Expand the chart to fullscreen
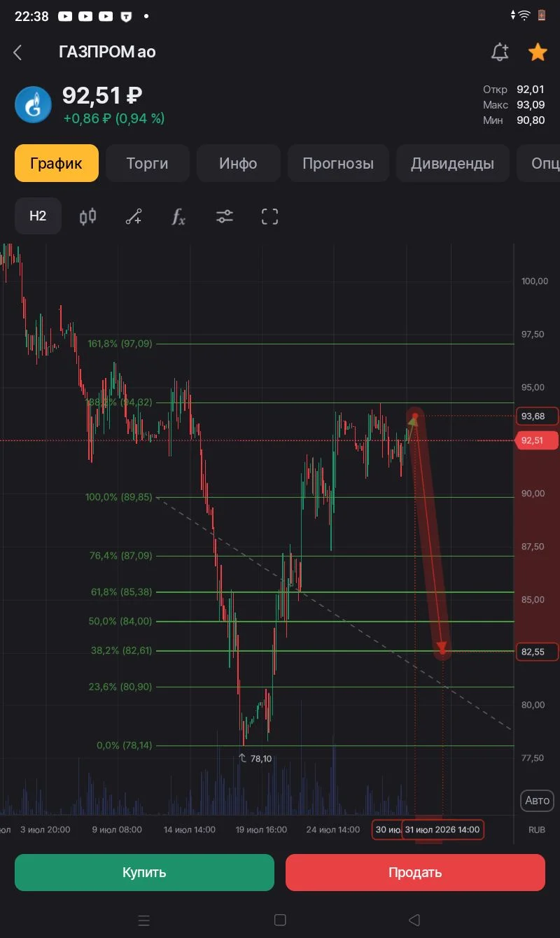The width and height of the screenshot is (560, 938). 270,216
